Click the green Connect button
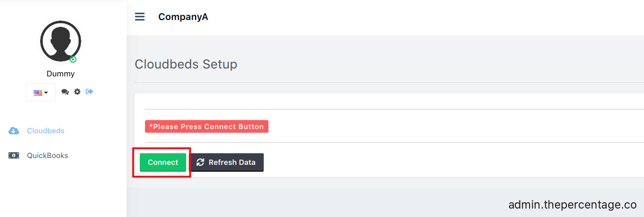 [163, 162]
